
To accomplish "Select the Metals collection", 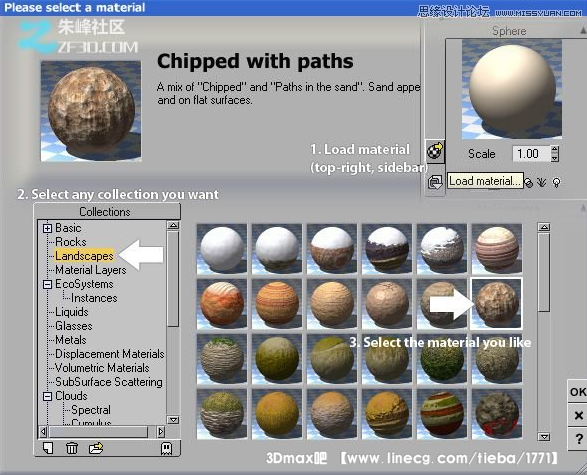I will tap(71, 340).
